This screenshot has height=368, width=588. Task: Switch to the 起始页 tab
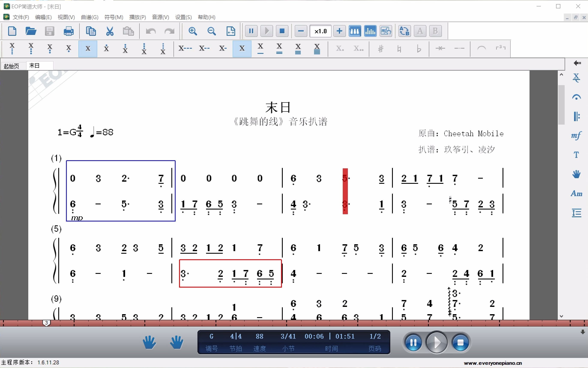[x=12, y=65]
